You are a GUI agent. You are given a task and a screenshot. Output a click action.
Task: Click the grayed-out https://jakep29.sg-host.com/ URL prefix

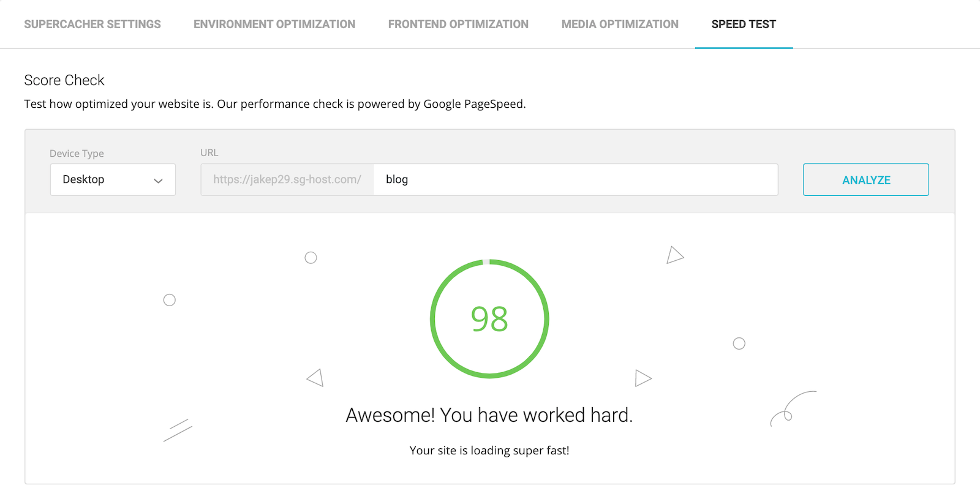[x=287, y=179]
